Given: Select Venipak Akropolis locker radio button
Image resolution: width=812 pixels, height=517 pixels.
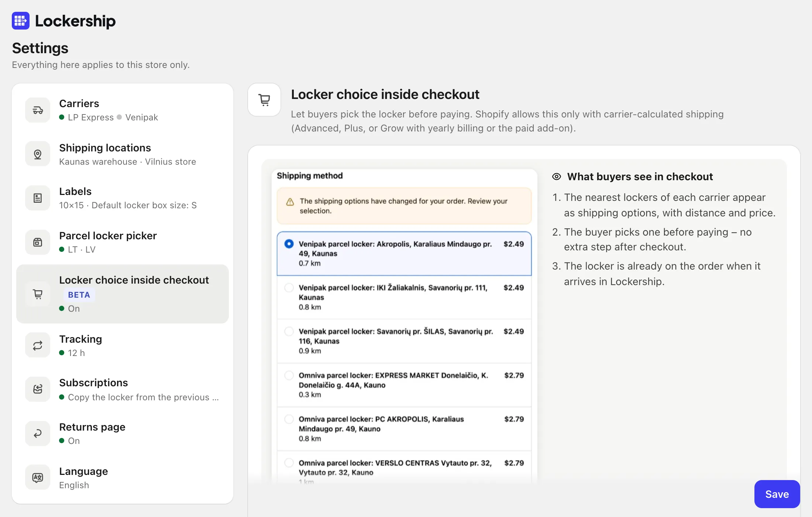Looking at the screenshot, I should [x=289, y=244].
